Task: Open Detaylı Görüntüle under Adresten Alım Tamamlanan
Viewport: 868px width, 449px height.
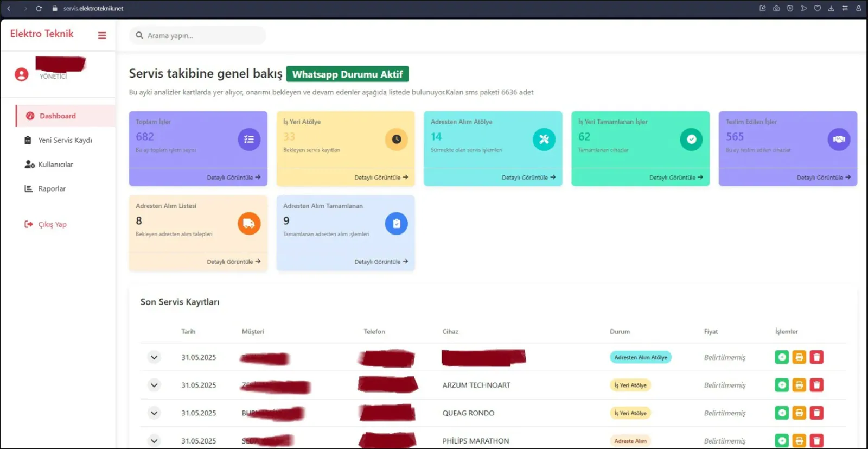Action: pyautogui.click(x=381, y=262)
